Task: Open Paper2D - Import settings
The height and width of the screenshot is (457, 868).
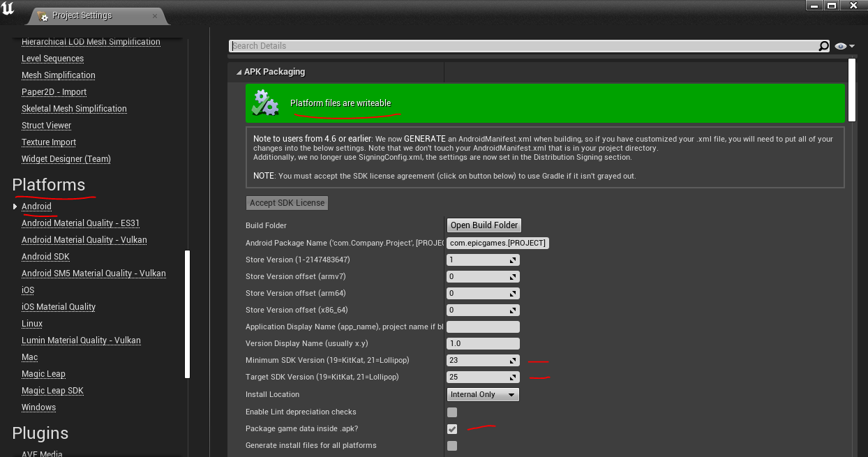Action: click(54, 92)
